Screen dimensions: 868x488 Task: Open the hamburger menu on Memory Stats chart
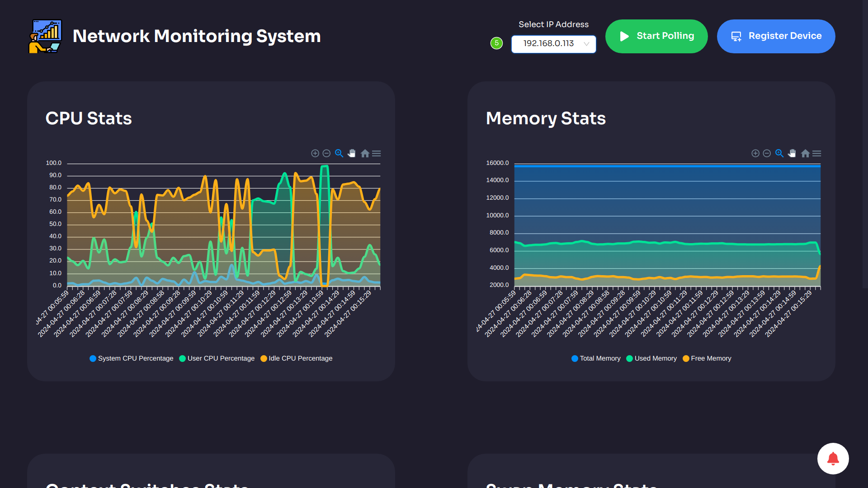coord(816,154)
